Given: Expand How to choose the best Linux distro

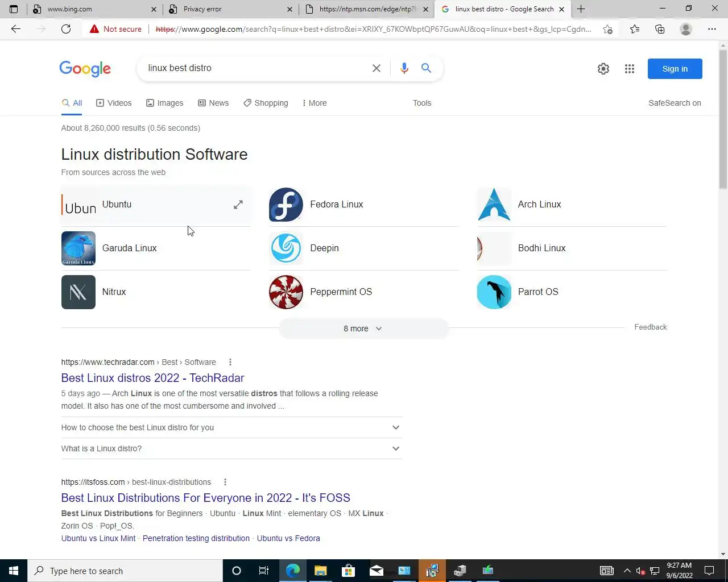Looking at the screenshot, I should coord(231,427).
